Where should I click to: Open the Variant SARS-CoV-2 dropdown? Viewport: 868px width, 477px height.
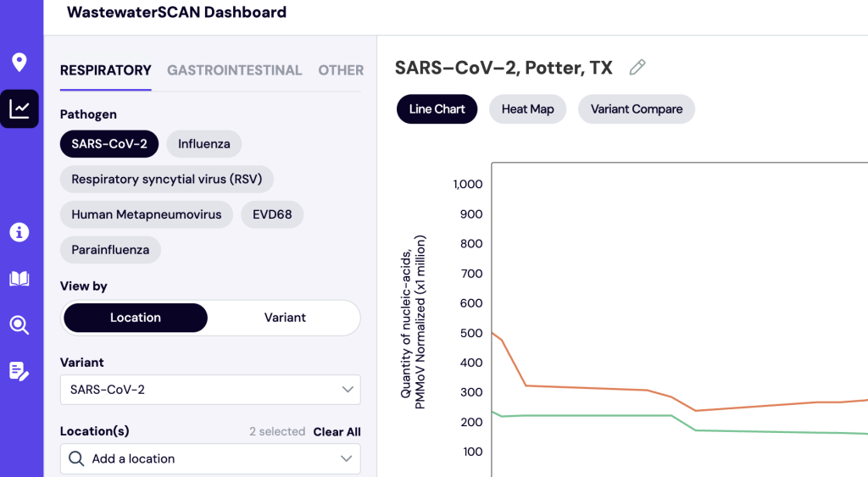point(210,390)
